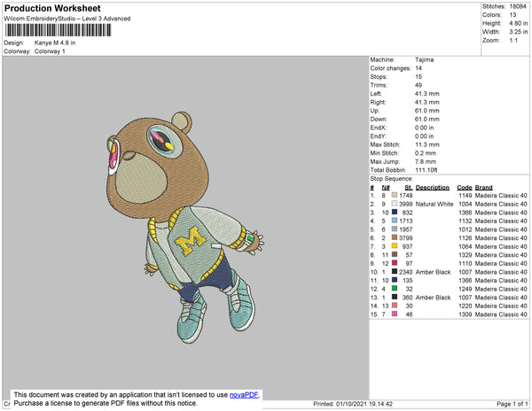Click the thread code '1149'
The image size is (532, 411).
tap(465, 196)
